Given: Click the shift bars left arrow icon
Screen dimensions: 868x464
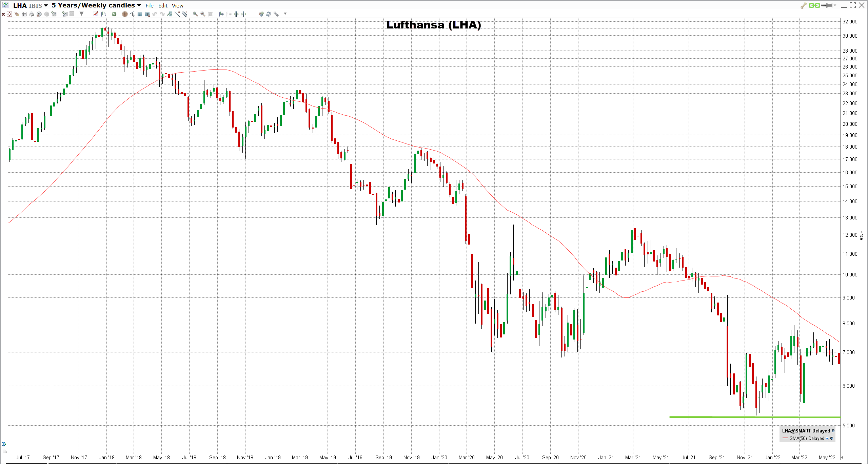Looking at the screenshot, I should coord(229,14).
